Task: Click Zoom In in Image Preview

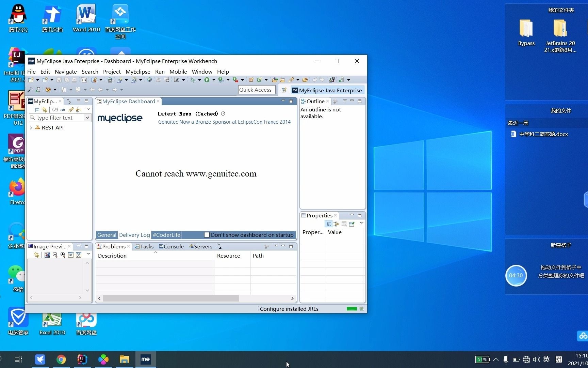Action: (x=63, y=255)
